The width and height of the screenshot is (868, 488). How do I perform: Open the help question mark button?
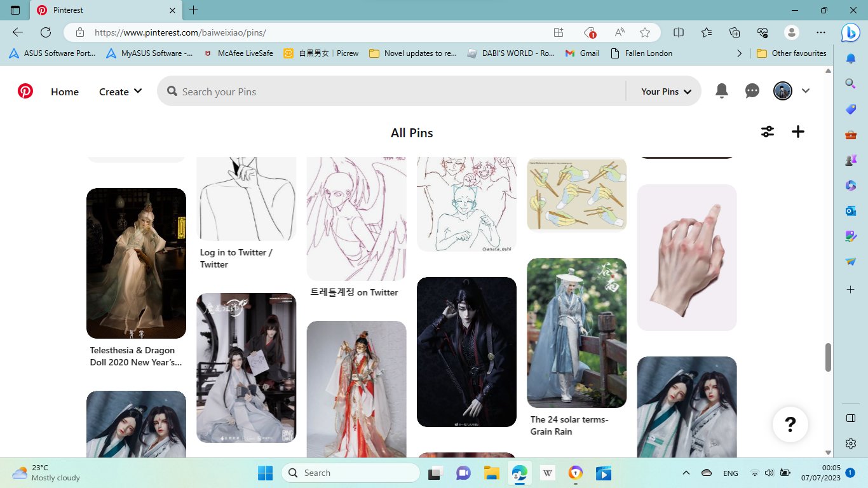click(x=790, y=424)
